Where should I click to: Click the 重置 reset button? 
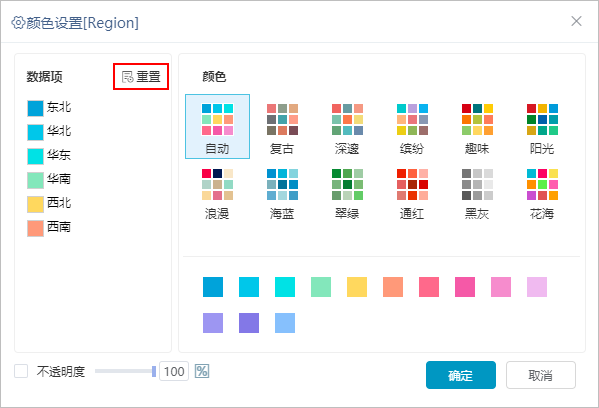[141, 77]
